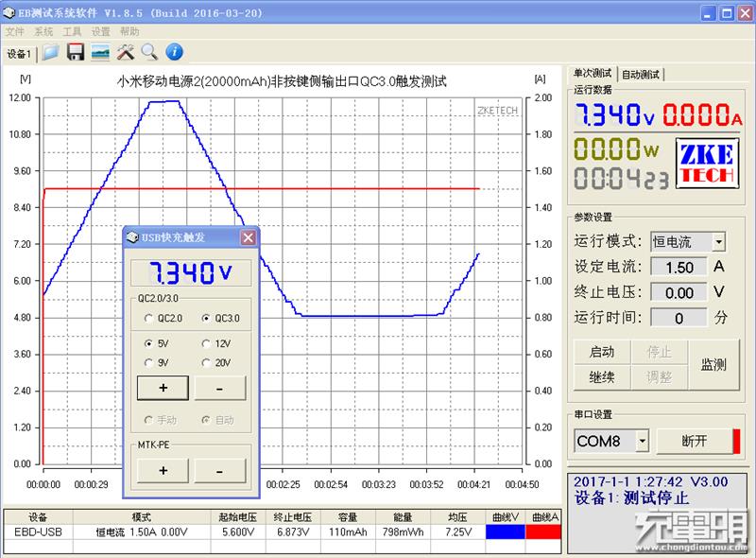Image resolution: width=756 pixels, height=558 pixels.
Task: Click the 6.873V end voltage cell
Action: (x=293, y=532)
